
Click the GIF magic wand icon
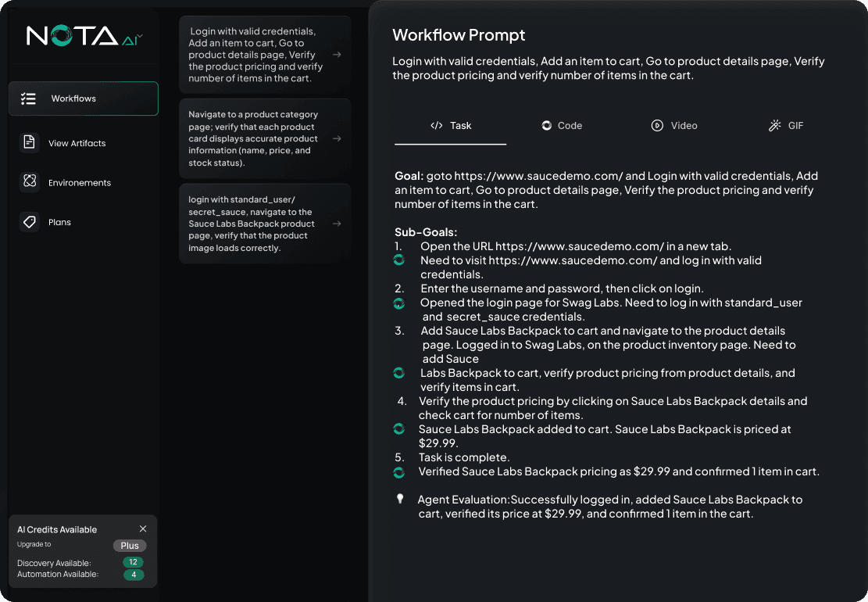[774, 126]
